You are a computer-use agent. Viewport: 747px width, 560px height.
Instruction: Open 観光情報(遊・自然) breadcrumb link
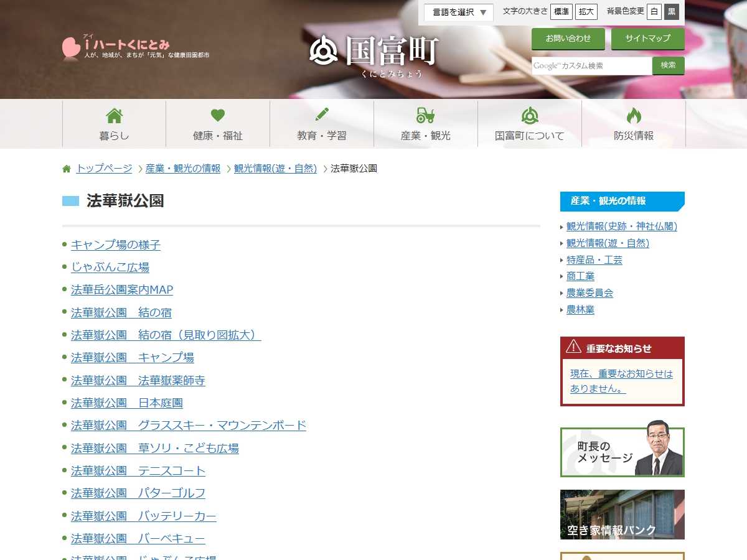(276, 169)
